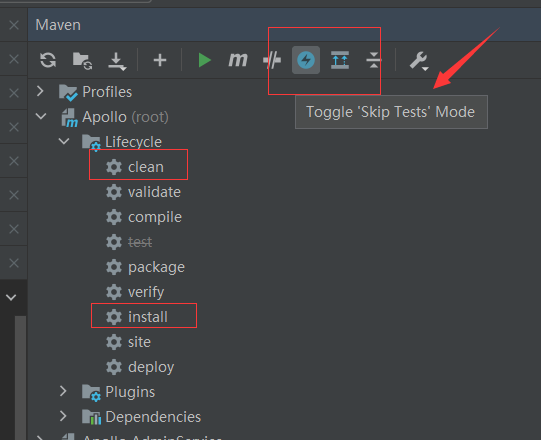Viewport: 541px width, 440px height.
Task: Click gear icon beside validate
Action: (114, 192)
